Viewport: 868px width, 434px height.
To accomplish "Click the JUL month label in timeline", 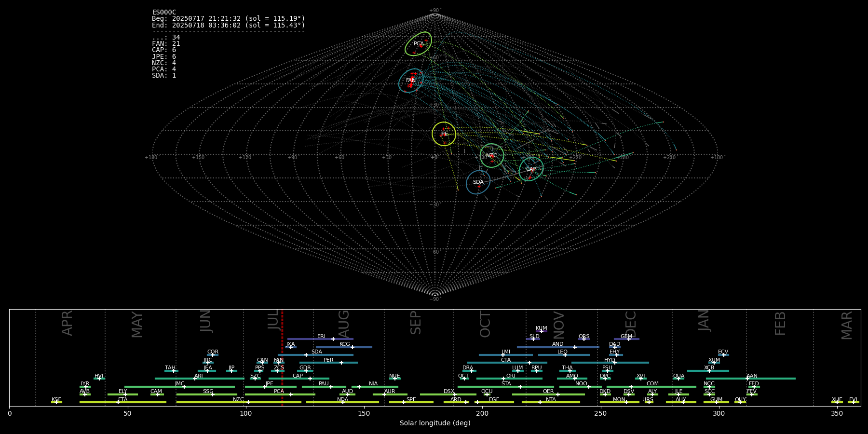I will coord(273,319).
